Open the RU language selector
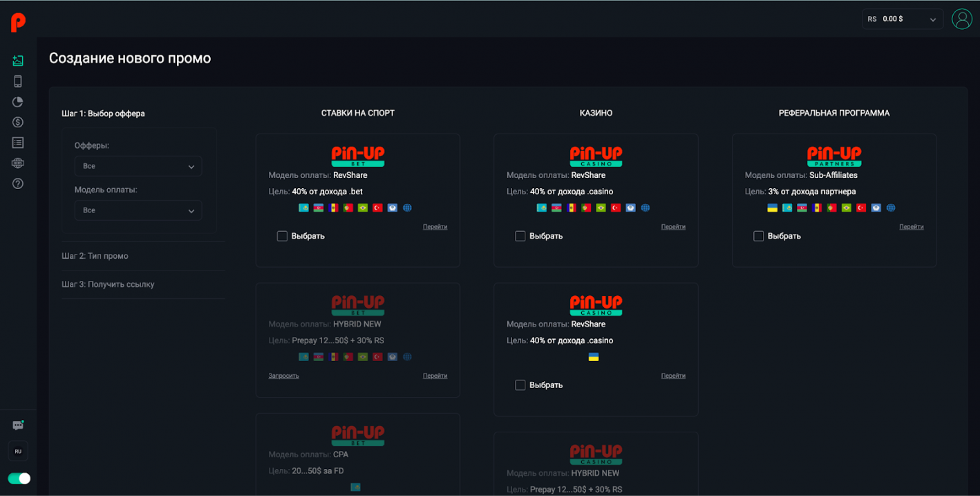 pos(18,451)
